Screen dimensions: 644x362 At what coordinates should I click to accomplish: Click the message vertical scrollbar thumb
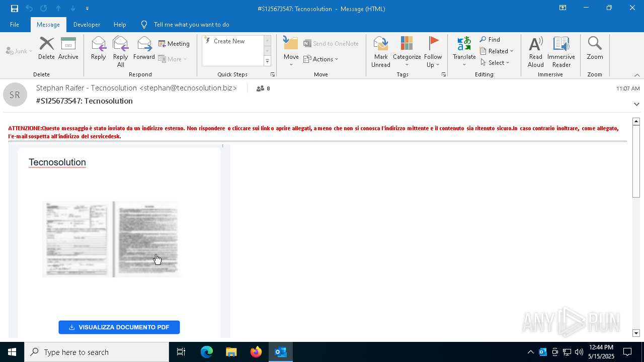click(636, 162)
